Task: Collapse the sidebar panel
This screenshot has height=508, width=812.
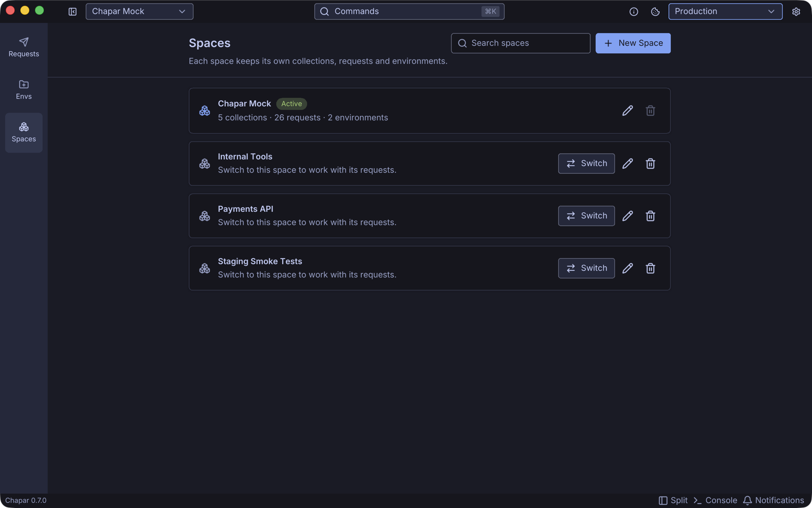Action: 73,12
